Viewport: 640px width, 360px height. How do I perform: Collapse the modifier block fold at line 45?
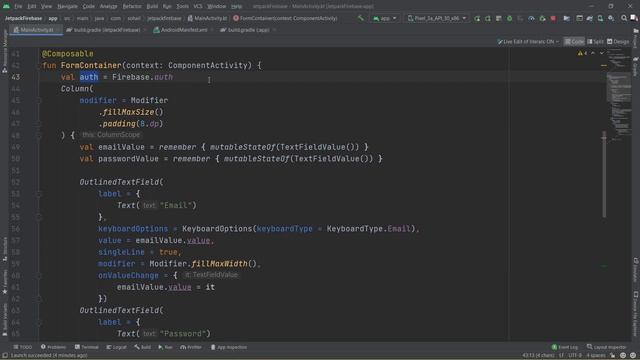(x=39, y=100)
